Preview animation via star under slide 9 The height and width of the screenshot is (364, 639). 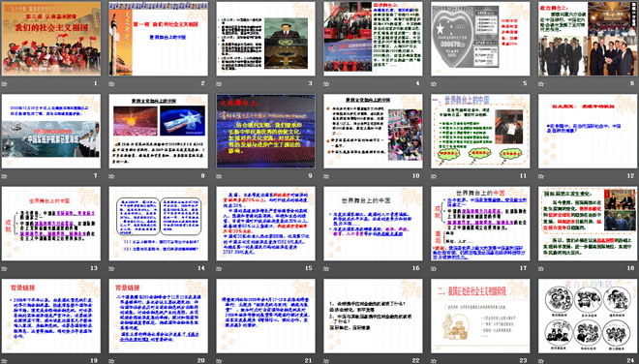coord(219,176)
